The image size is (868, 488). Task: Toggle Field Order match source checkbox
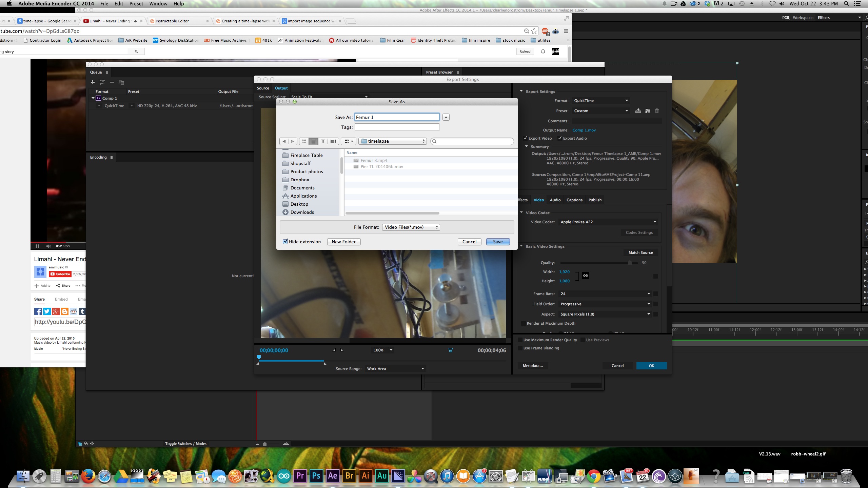tap(656, 304)
